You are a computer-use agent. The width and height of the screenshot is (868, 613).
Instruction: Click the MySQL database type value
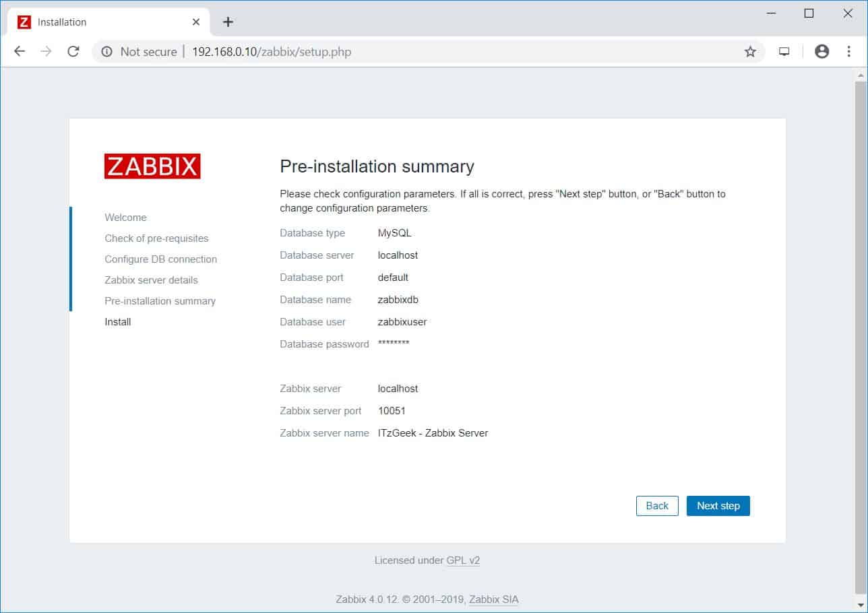(x=394, y=233)
